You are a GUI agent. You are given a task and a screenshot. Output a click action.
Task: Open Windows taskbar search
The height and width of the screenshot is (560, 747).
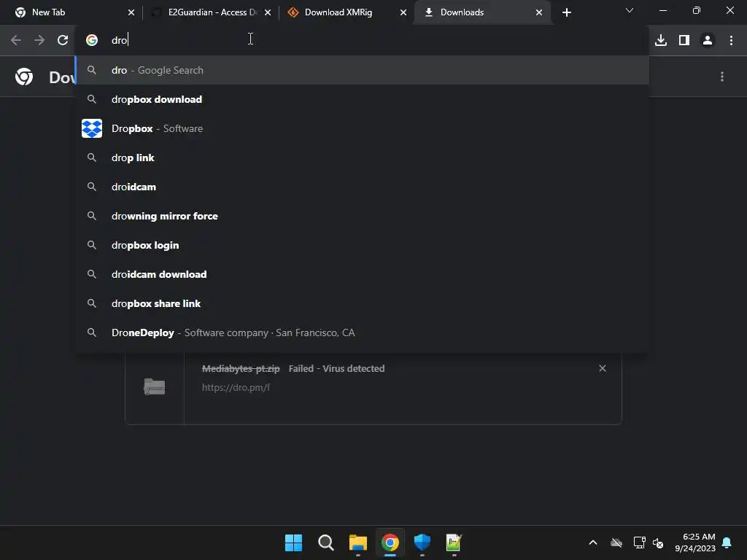click(326, 542)
